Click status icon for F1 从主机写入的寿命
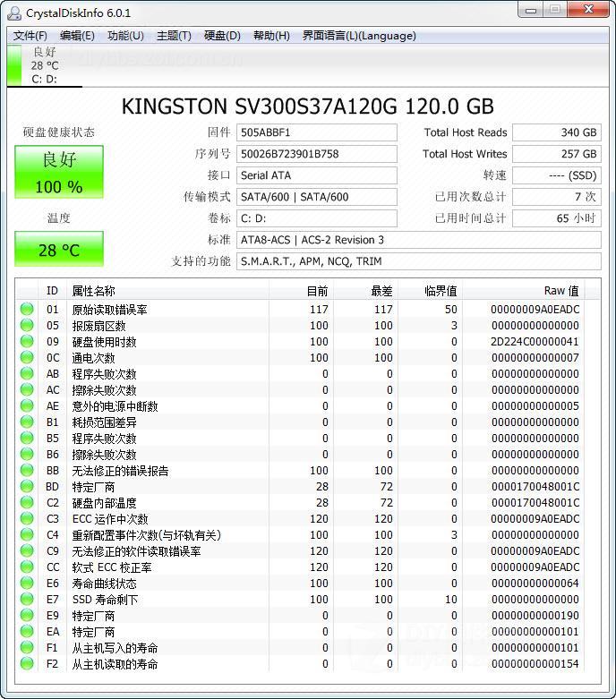 27,647
